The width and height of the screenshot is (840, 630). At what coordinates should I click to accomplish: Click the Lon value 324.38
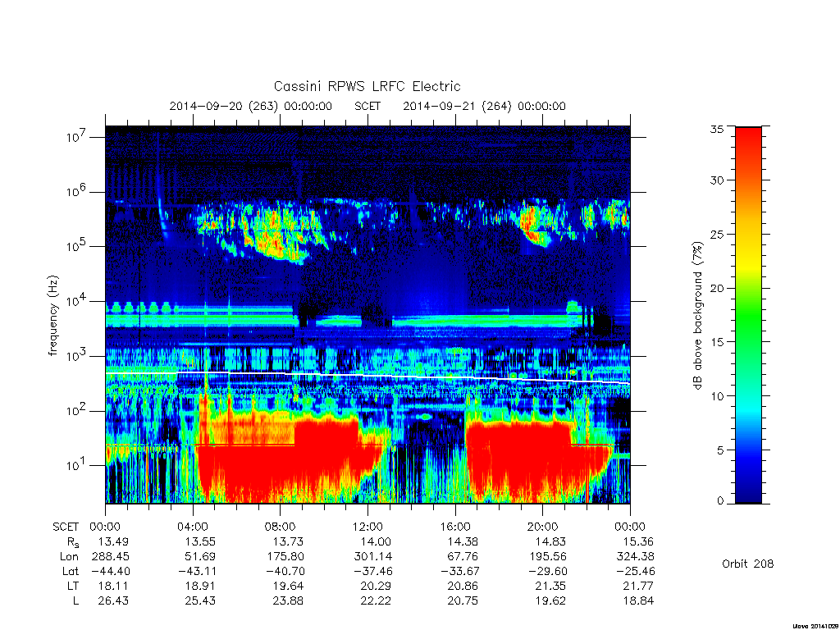[636, 556]
